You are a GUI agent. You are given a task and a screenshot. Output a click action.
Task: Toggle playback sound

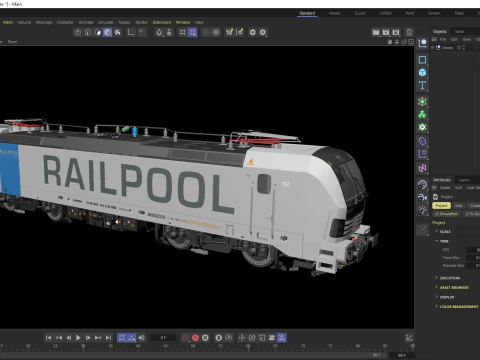pos(142,338)
